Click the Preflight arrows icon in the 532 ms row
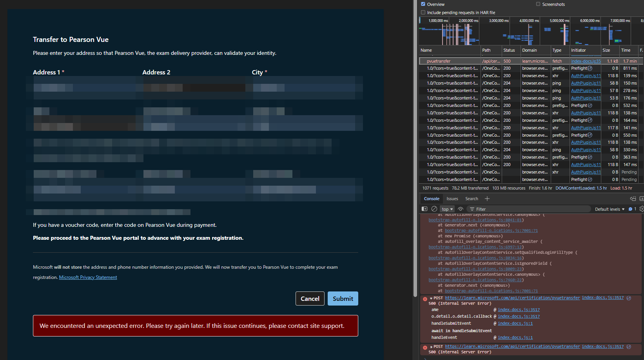Image resolution: width=644 pixels, height=360 pixels. click(590, 105)
